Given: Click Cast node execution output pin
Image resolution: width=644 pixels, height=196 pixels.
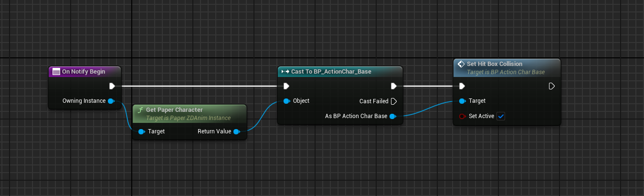Looking at the screenshot, I should (394, 86).
